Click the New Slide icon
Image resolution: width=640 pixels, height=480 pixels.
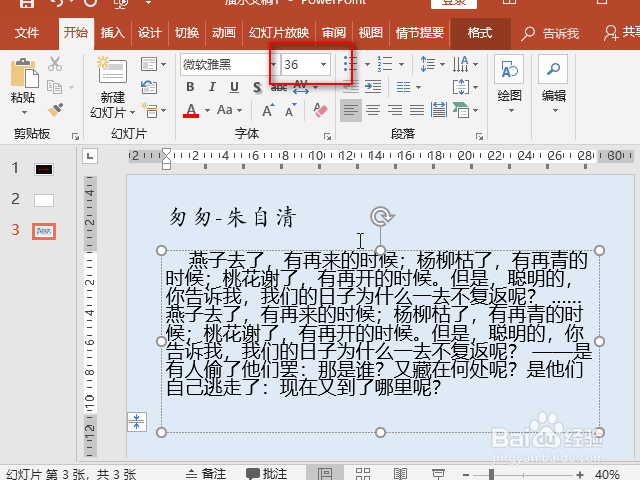[112, 70]
